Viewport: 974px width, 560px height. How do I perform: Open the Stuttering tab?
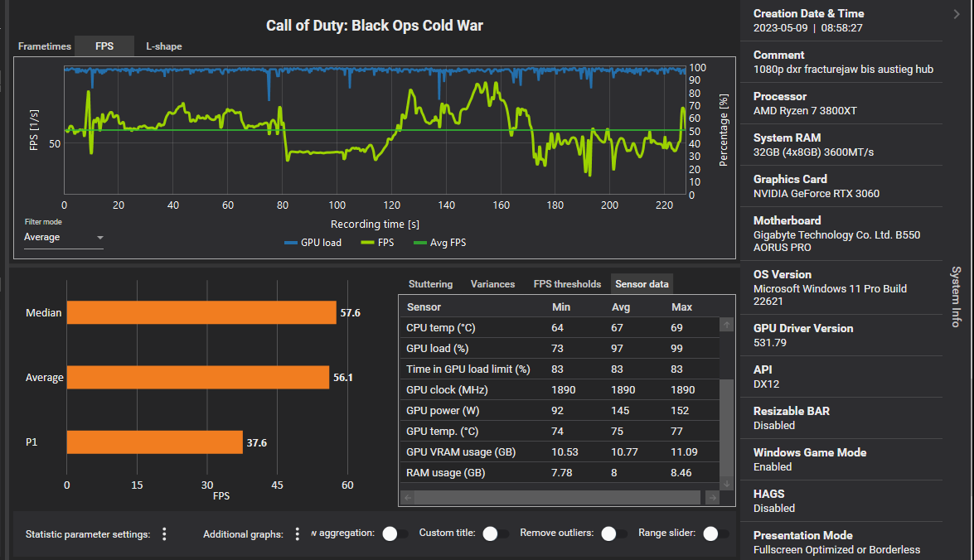(x=430, y=283)
